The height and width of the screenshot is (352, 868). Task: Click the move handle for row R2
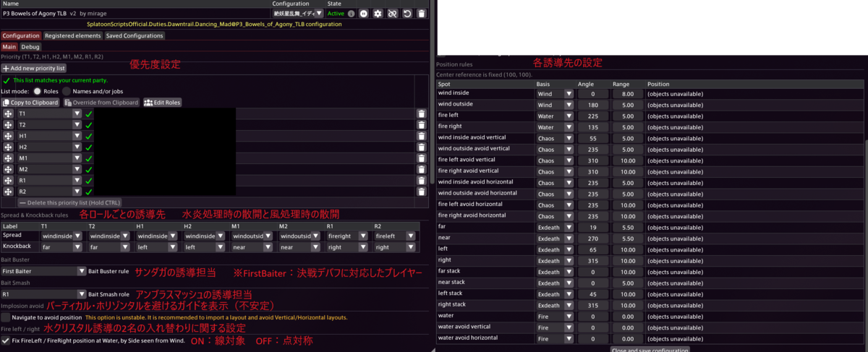pos(9,192)
